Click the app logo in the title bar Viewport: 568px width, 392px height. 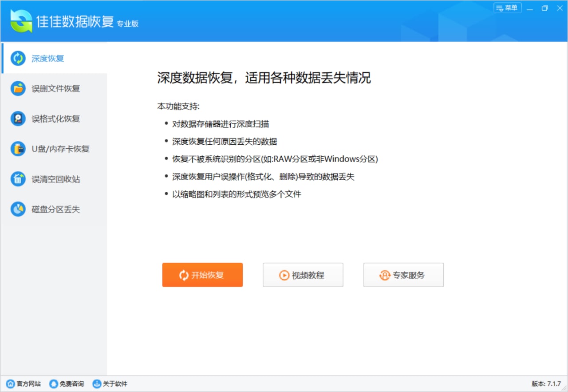click(x=21, y=21)
